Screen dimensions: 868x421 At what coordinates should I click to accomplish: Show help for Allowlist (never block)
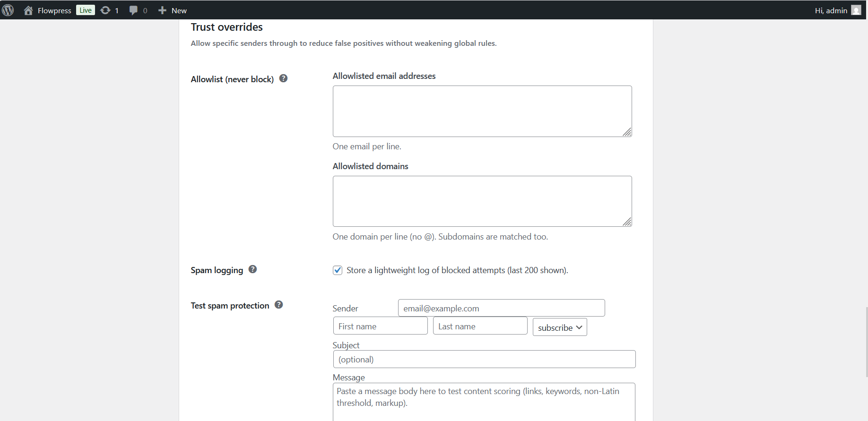coord(283,78)
